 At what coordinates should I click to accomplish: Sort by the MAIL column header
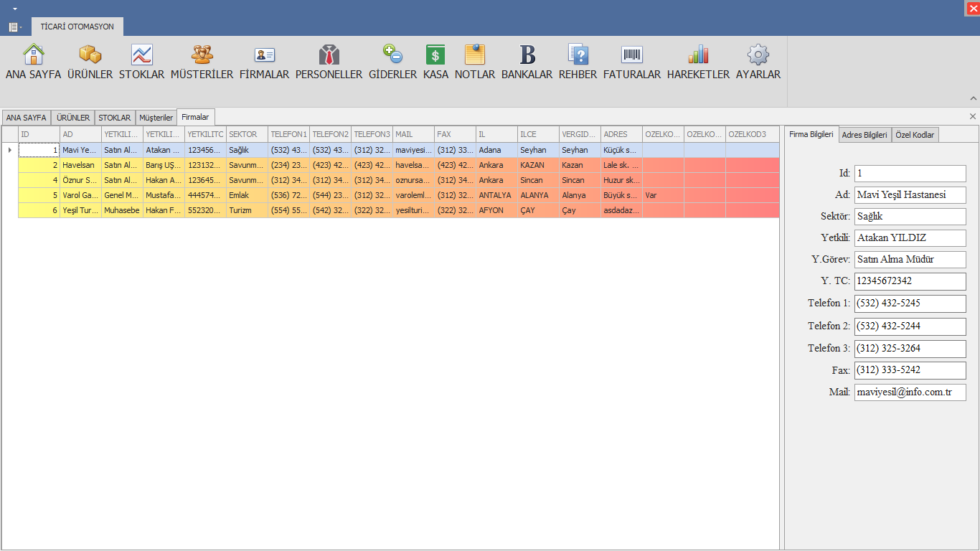[x=414, y=134]
